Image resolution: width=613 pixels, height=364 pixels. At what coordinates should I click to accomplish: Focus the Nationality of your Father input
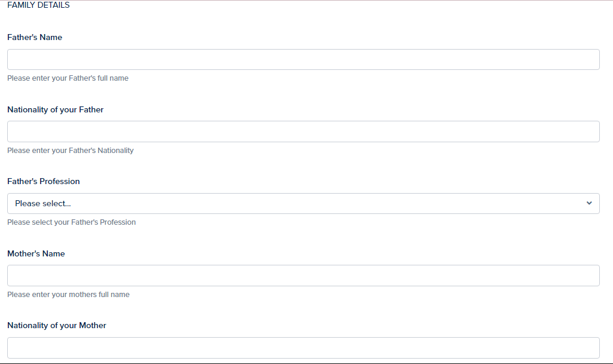(x=303, y=131)
